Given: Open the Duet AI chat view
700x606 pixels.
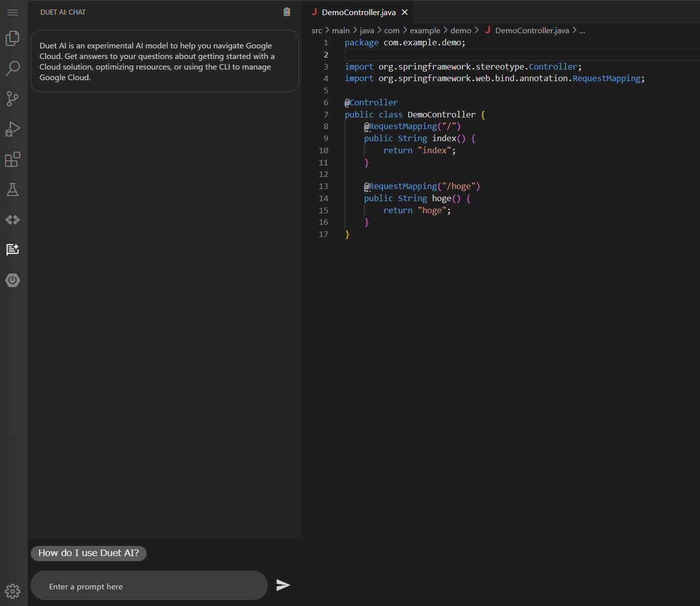Looking at the screenshot, I should tap(13, 250).
